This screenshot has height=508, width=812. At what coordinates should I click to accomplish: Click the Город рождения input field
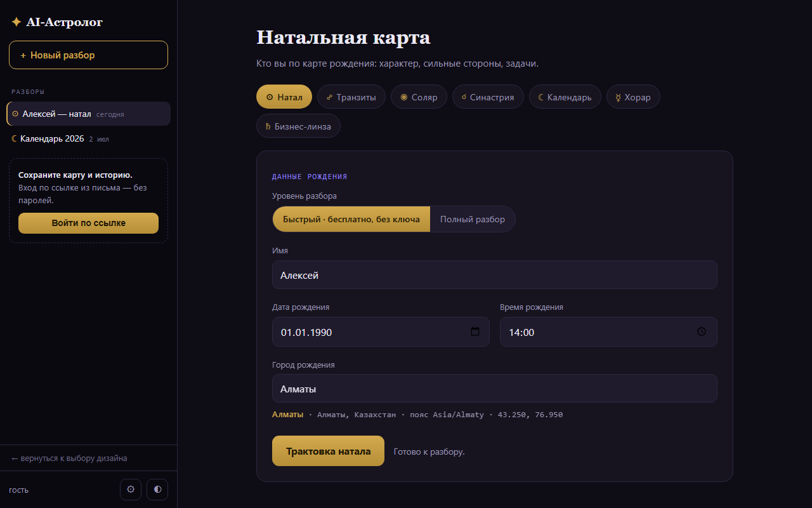[494, 389]
